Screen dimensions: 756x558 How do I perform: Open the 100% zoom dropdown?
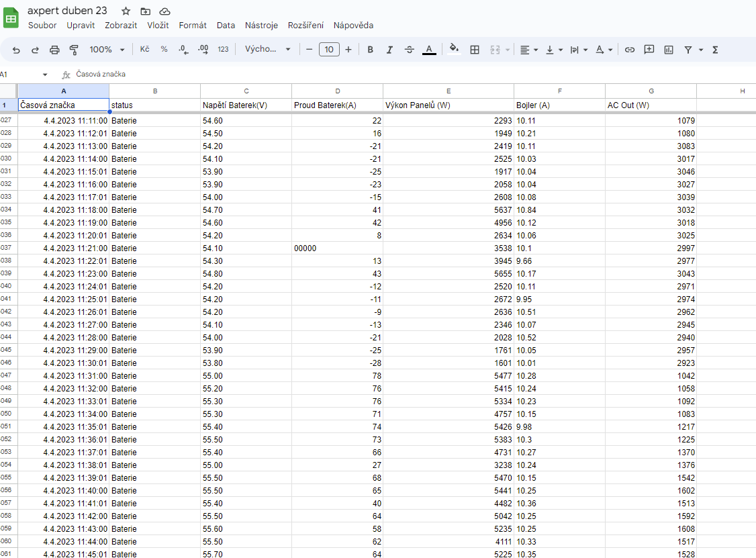(x=107, y=50)
